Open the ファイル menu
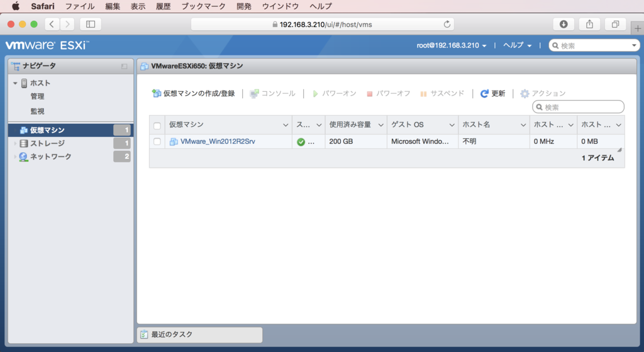 tap(80, 6)
